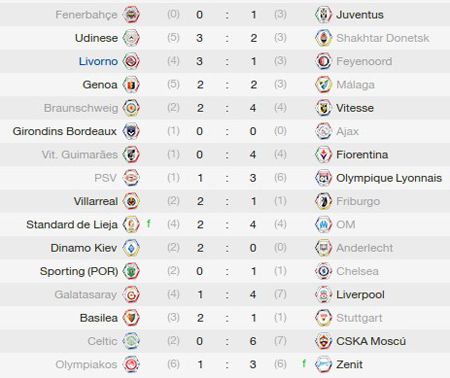Click the Villarreal team badge
This screenshot has height=378, width=450.
coord(131,201)
